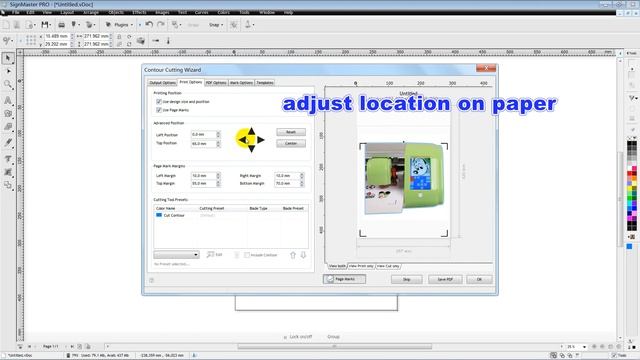Click the Skip button
The height and width of the screenshot is (360, 640).
407,280
